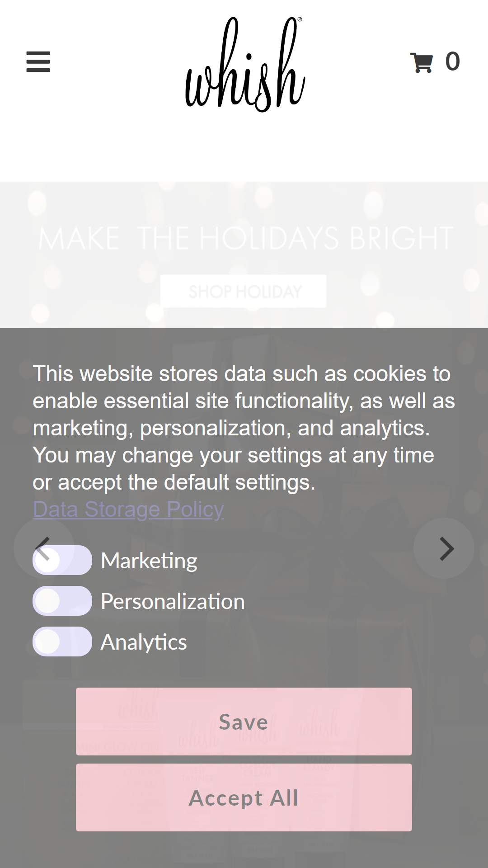Click the Personalization label text

coord(173,601)
